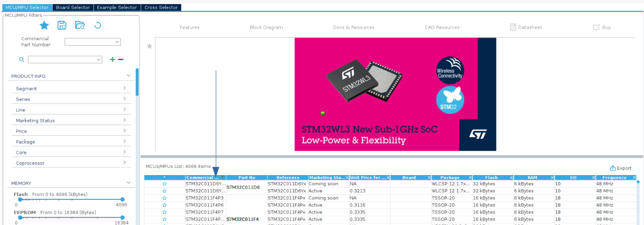644x225 pixels.
Task: Click the load saved search folder icon
Action: click(80, 25)
